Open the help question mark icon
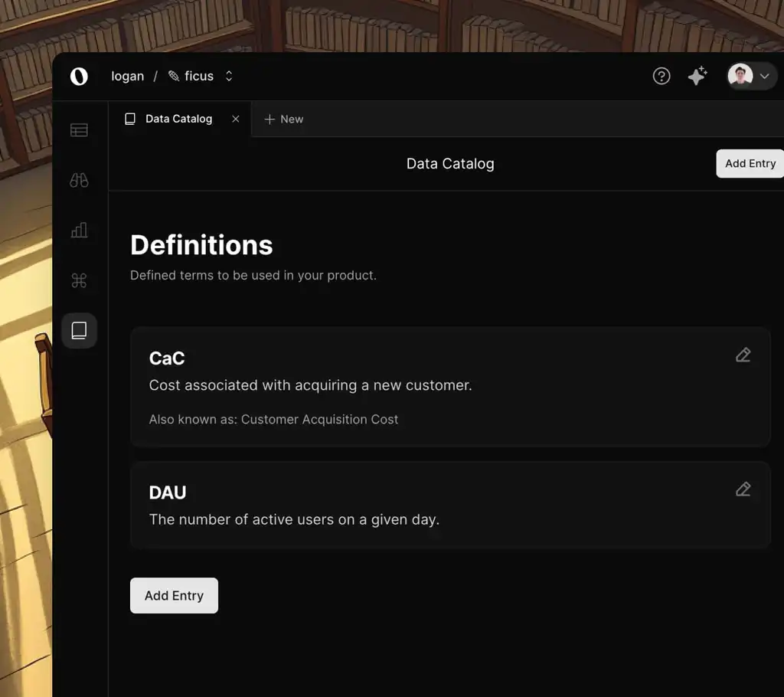 point(661,76)
